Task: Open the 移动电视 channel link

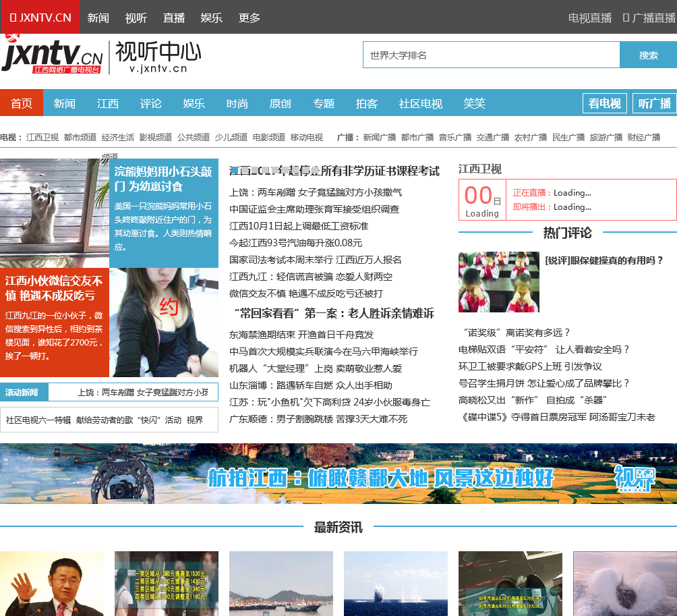Action: [x=307, y=138]
